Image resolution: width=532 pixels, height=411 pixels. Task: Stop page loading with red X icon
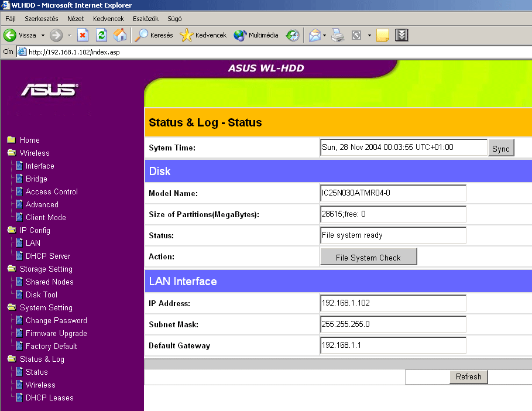pos(83,35)
